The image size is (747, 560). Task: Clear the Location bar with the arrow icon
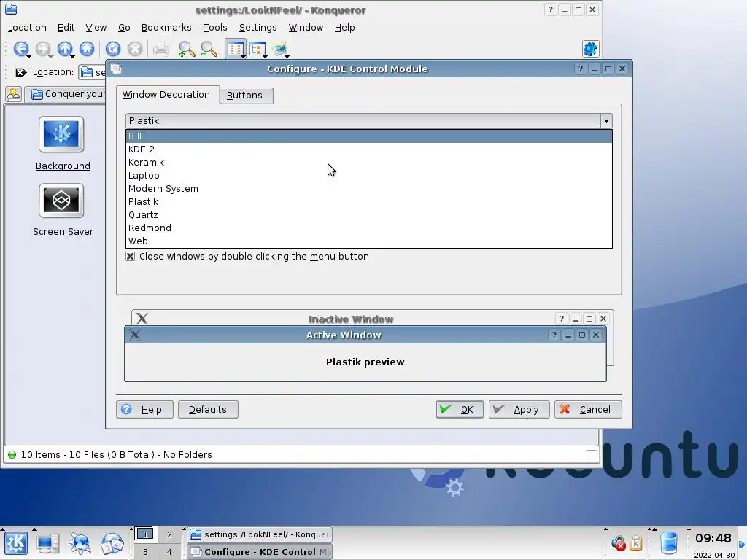(x=20, y=72)
